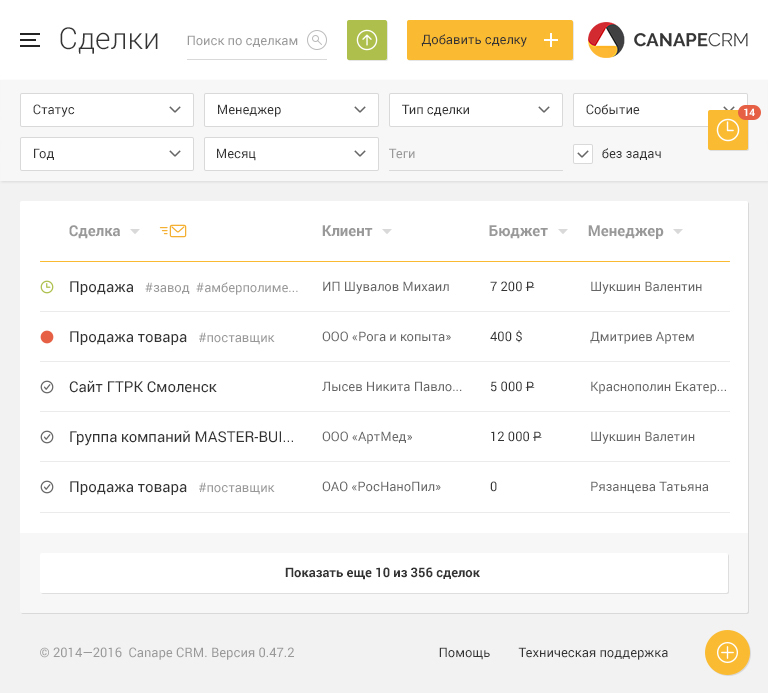Open the Год dropdown
The height and width of the screenshot is (693, 768).
tap(107, 154)
